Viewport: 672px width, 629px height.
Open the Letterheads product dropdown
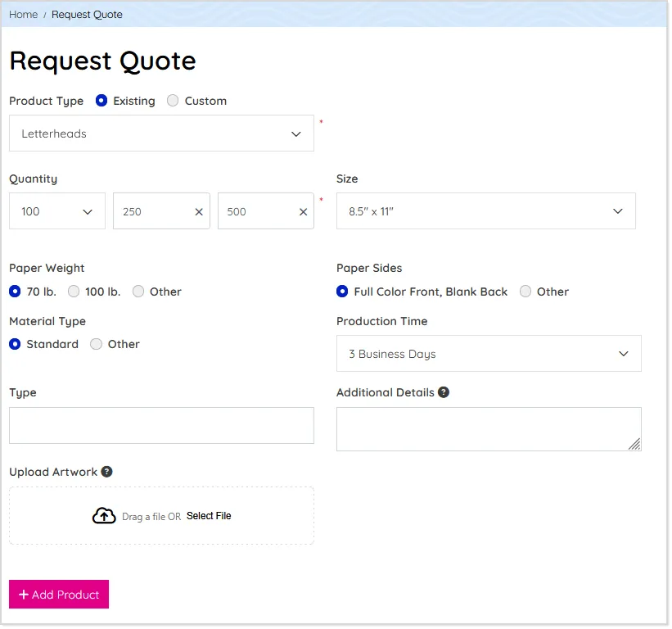161,133
